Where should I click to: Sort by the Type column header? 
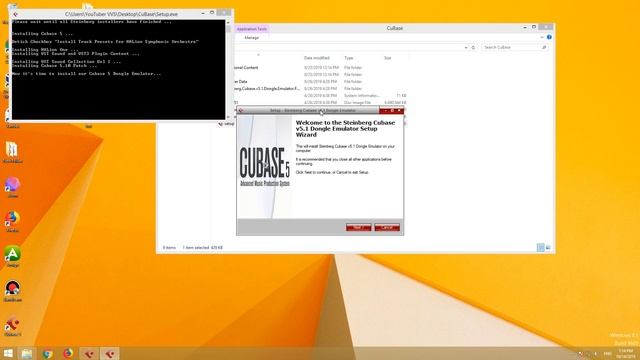348,58
